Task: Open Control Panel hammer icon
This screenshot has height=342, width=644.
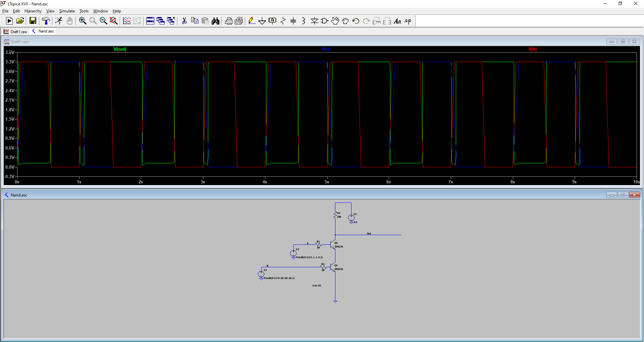Action: 46,21
